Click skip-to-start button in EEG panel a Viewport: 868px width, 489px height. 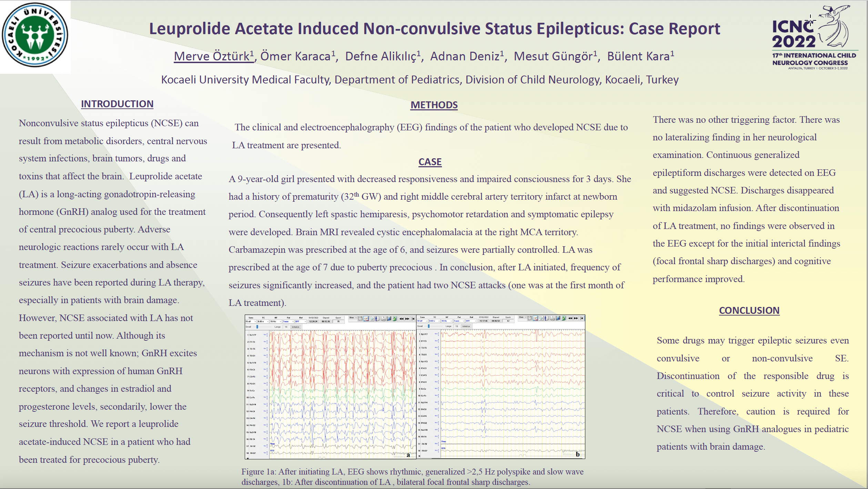point(413,319)
